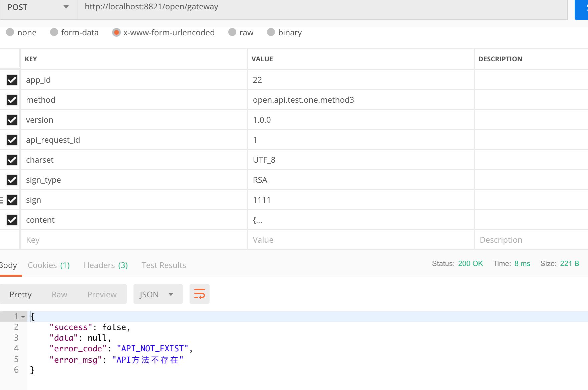Edit the sign_type value RSA
Screen dimensions: 588x390
pyautogui.click(x=361, y=180)
